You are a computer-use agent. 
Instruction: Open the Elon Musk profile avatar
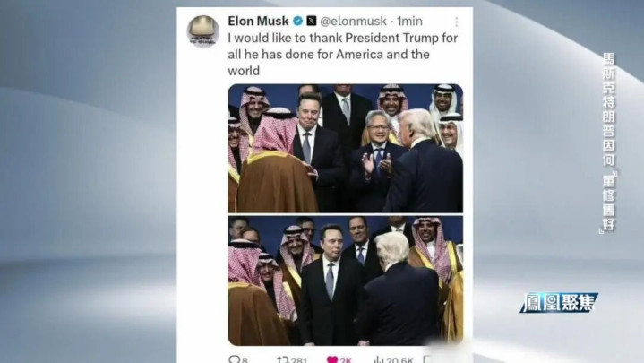coord(203,31)
